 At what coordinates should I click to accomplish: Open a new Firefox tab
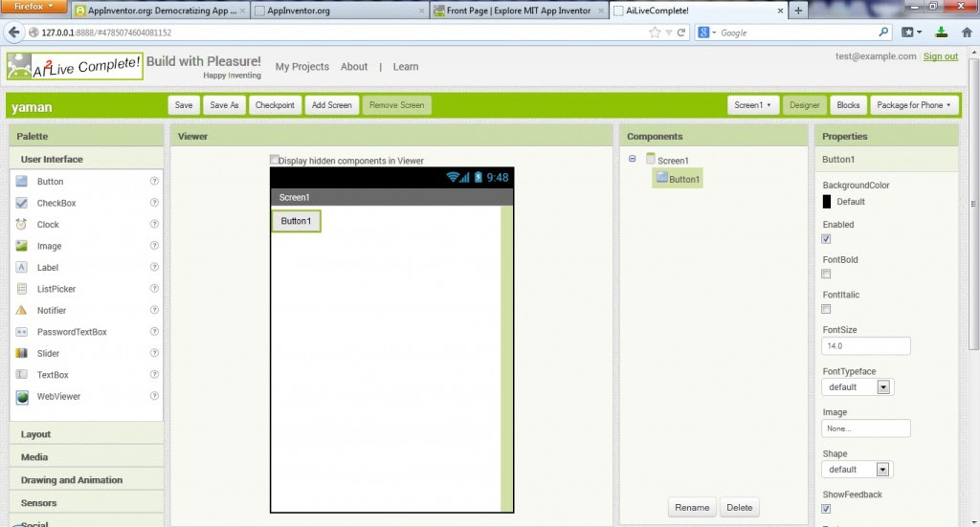click(x=798, y=11)
